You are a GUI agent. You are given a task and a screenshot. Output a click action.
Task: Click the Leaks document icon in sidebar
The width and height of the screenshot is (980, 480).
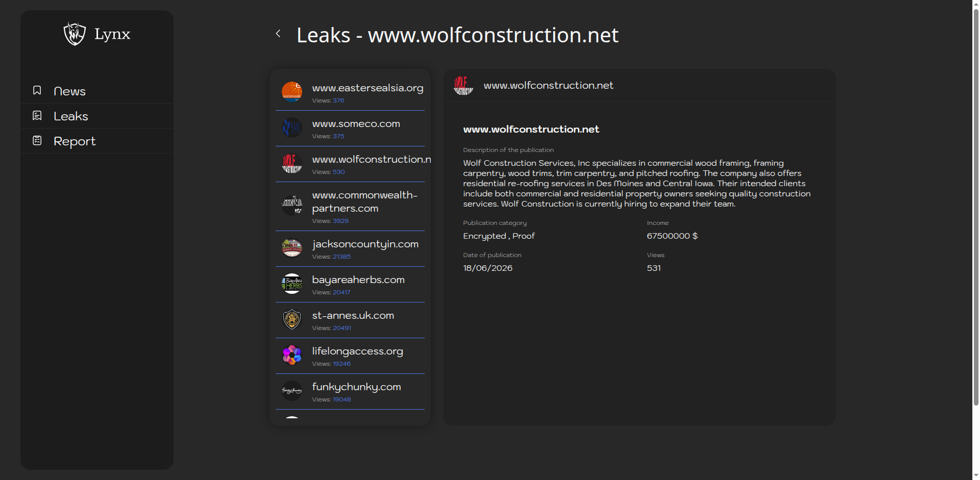(x=37, y=115)
